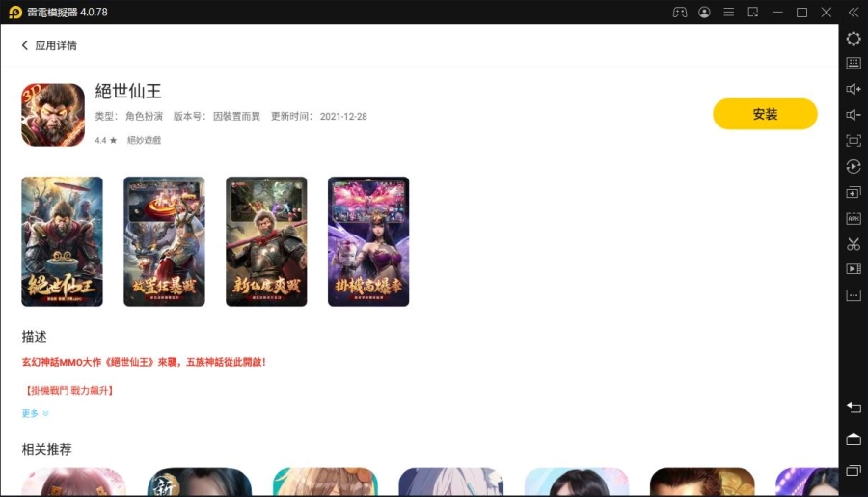This screenshot has width=868, height=497.
Task: Go back using the arrow beside 应用详情
Action: [x=24, y=45]
